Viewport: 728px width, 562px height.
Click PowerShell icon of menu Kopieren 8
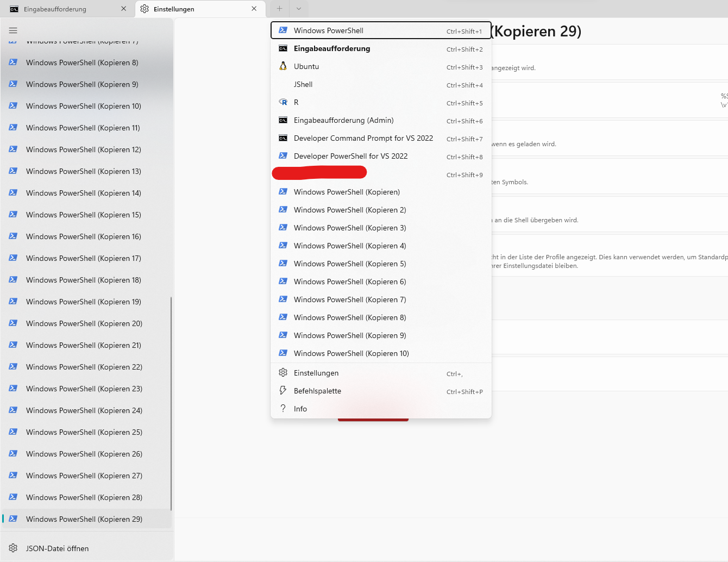pyautogui.click(x=283, y=317)
